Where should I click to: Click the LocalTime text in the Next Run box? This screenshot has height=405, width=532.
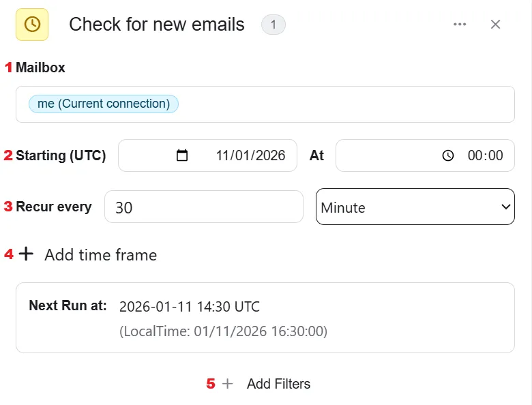point(223,331)
